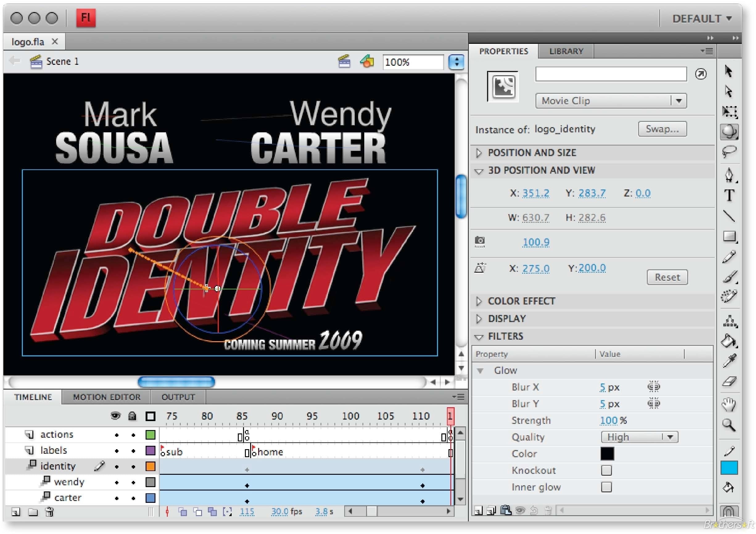Expand the POSITION AND SIZE section

point(483,153)
